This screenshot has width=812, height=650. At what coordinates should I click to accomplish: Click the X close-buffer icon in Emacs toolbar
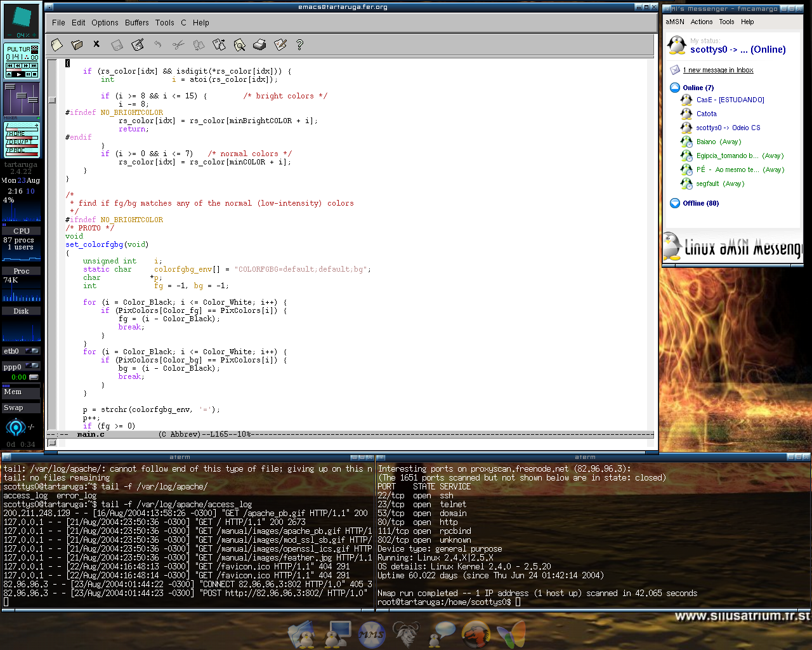[96, 44]
